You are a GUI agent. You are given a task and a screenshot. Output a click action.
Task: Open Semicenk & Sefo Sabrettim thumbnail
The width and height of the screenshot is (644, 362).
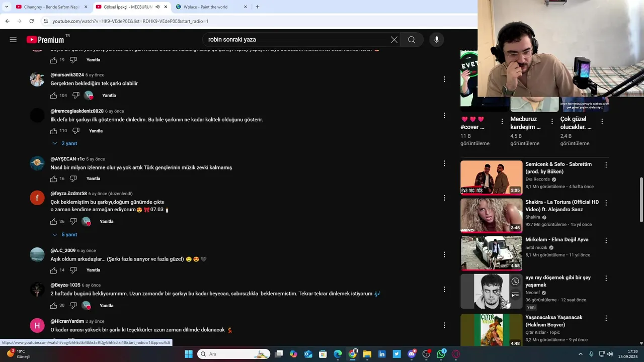492,177
